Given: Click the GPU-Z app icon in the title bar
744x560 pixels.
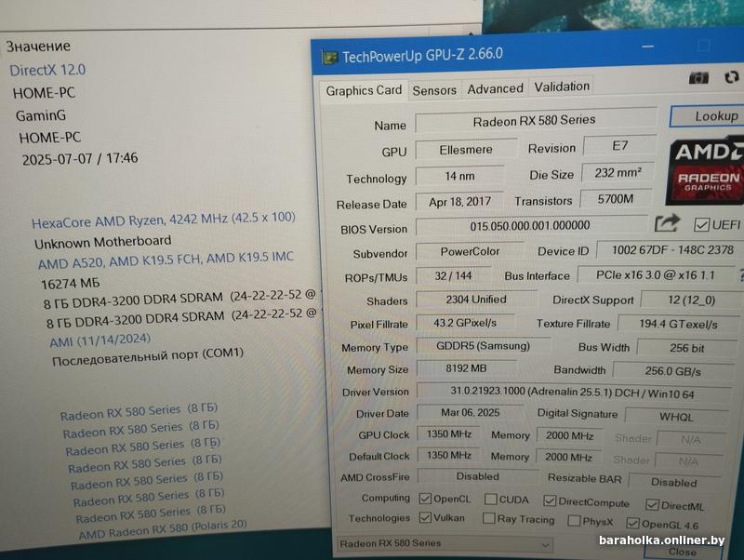Looking at the screenshot, I should [329, 59].
